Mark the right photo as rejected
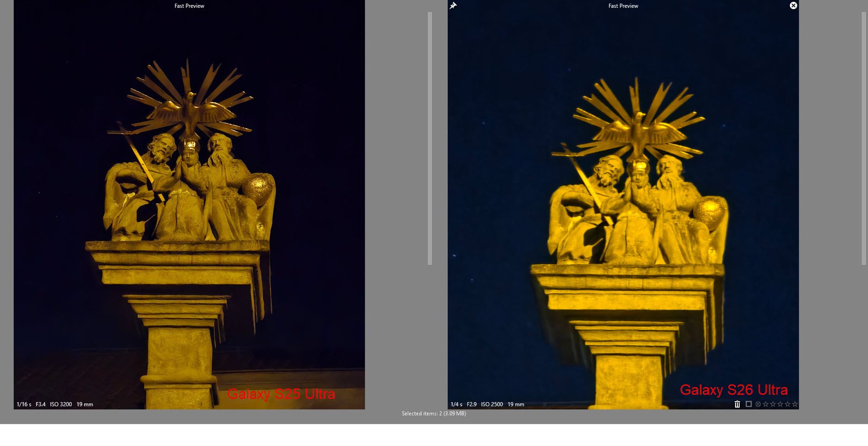868x446 pixels. (x=758, y=404)
